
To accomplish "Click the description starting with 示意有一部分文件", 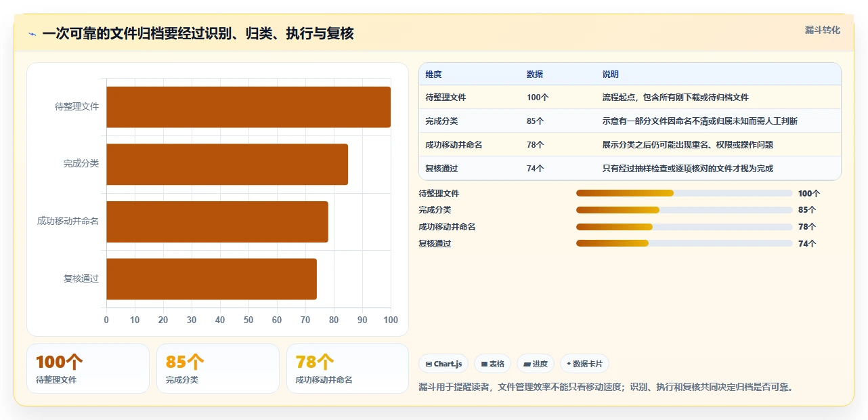I will tap(700, 121).
